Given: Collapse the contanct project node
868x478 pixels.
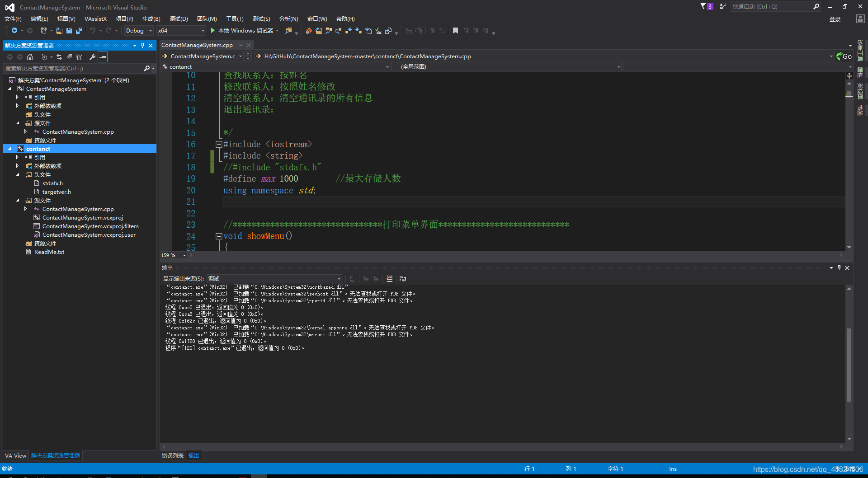Looking at the screenshot, I should click(x=9, y=149).
